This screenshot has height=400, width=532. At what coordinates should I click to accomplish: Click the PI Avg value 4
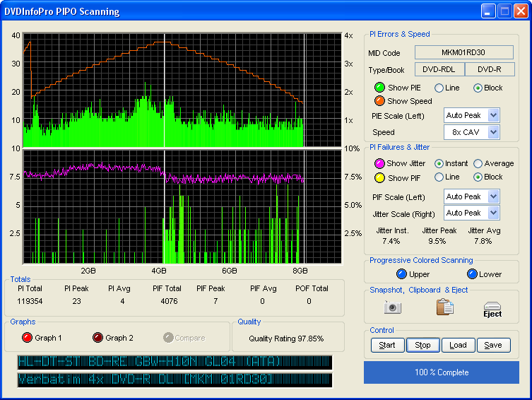pyautogui.click(x=122, y=301)
